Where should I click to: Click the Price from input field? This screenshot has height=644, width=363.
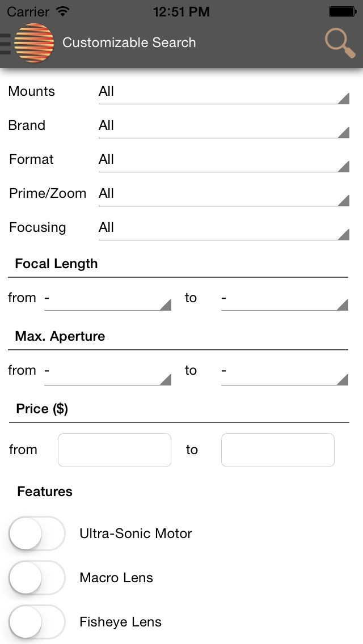(x=115, y=450)
